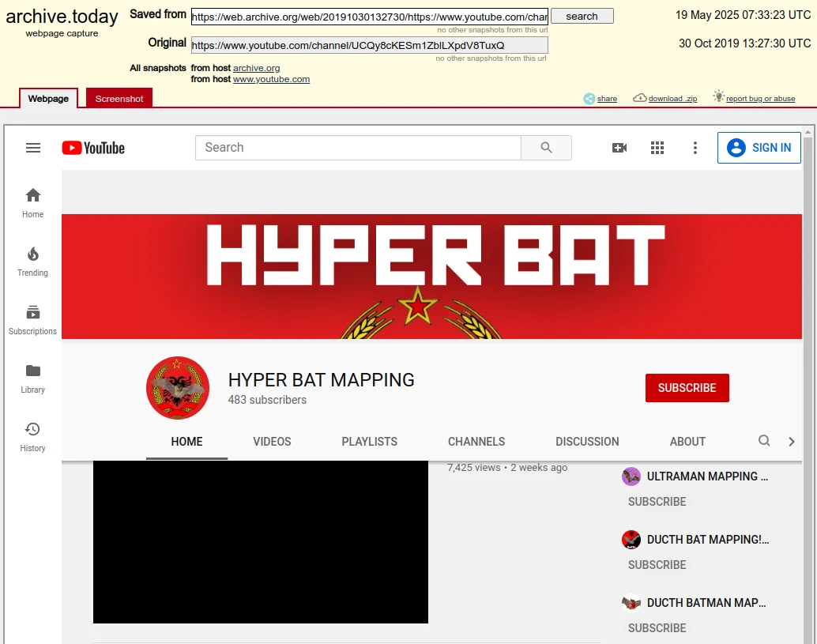This screenshot has width=817, height=644.
Task: Open Subscriptions in the sidebar
Action: [x=33, y=320]
